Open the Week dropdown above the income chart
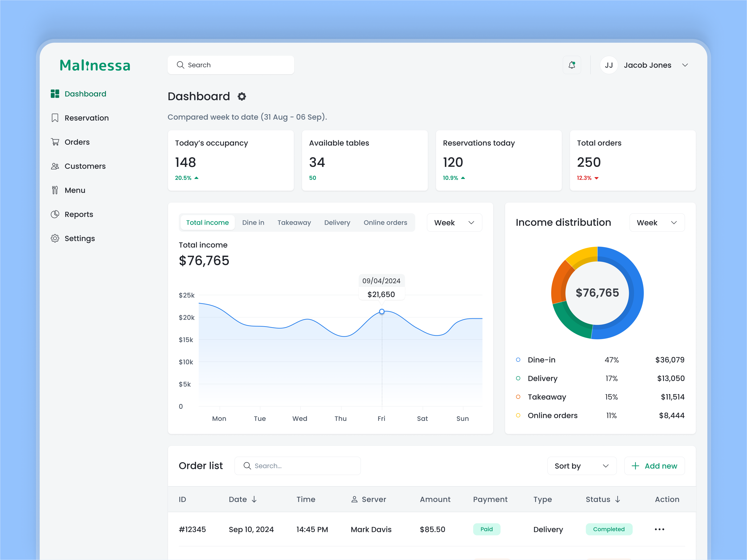Image resolution: width=747 pixels, height=560 pixels. [454, 222]
